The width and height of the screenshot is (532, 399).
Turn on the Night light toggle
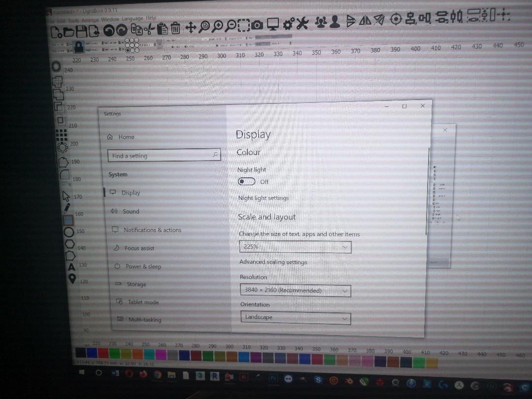tap(246, 181)
